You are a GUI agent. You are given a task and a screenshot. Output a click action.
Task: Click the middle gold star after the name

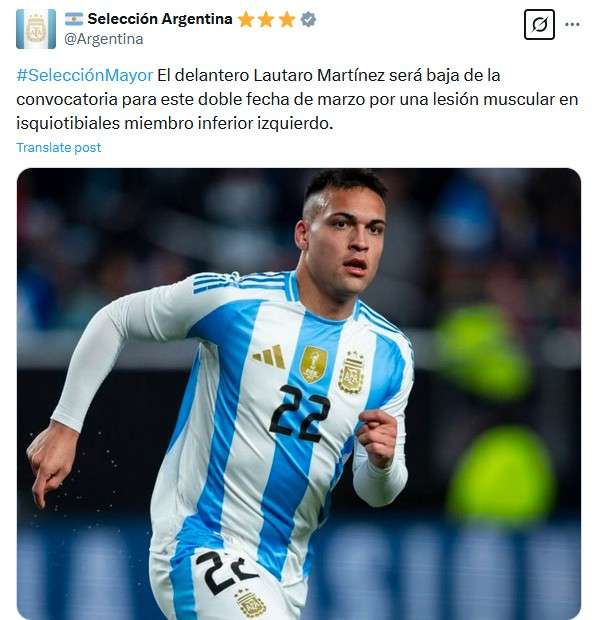[x=266, y=19]
